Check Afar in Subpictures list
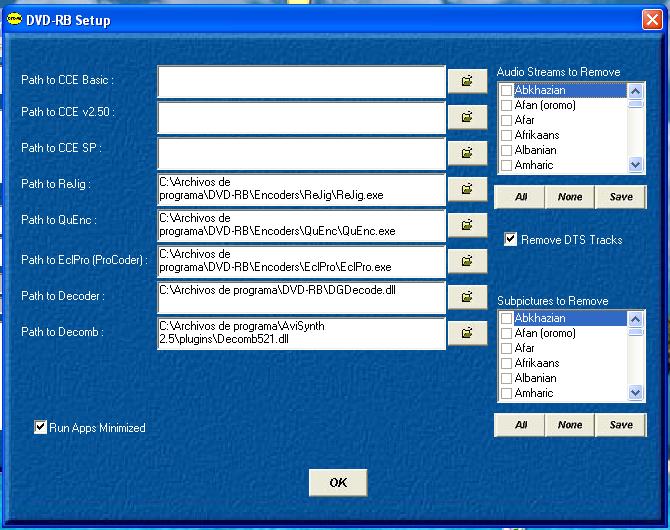Viewport: 670px width, 530px height. pyautogui.click(x=506, y=348)
